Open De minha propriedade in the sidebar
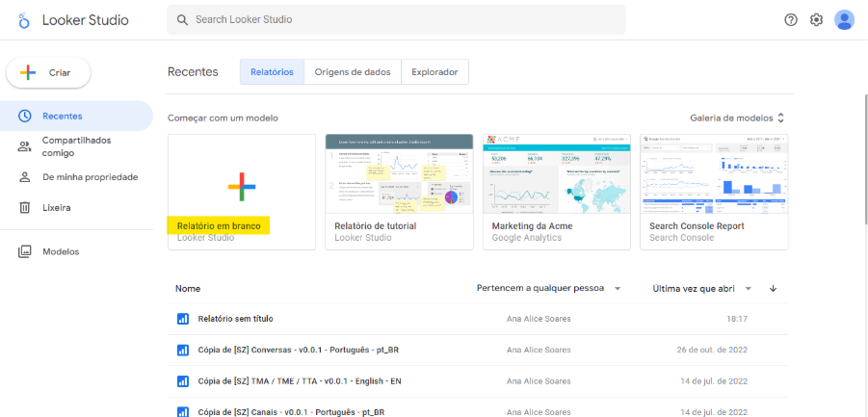 76,177
